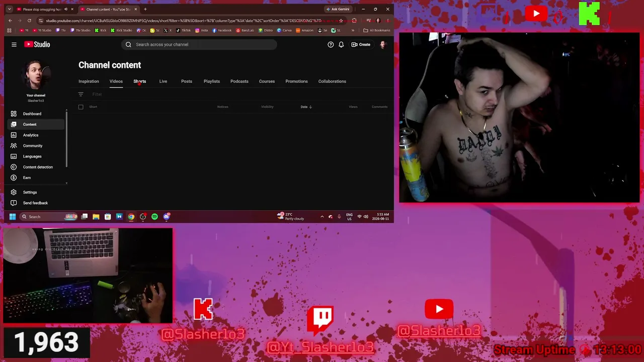Open the TikTok bookmark in bookmarks bar
This screenshot has width=644, height=362.
[184, 30]
